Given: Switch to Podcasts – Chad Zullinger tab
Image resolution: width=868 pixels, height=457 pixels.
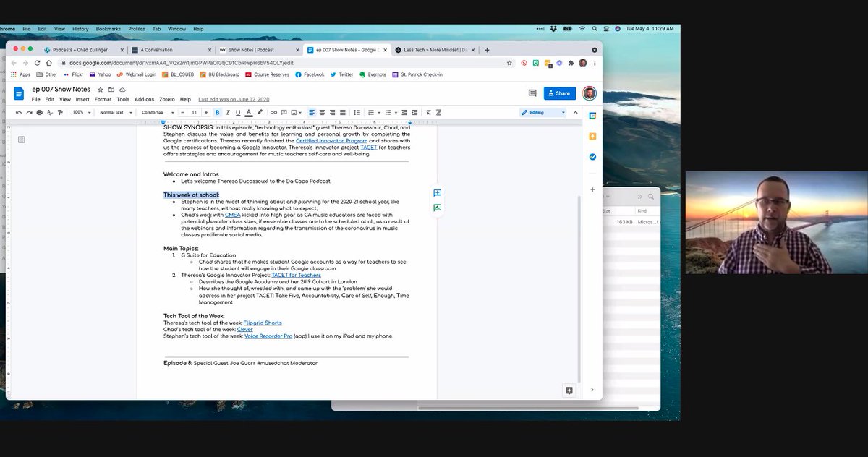Looking at the screenshot, I should point(82,50).
